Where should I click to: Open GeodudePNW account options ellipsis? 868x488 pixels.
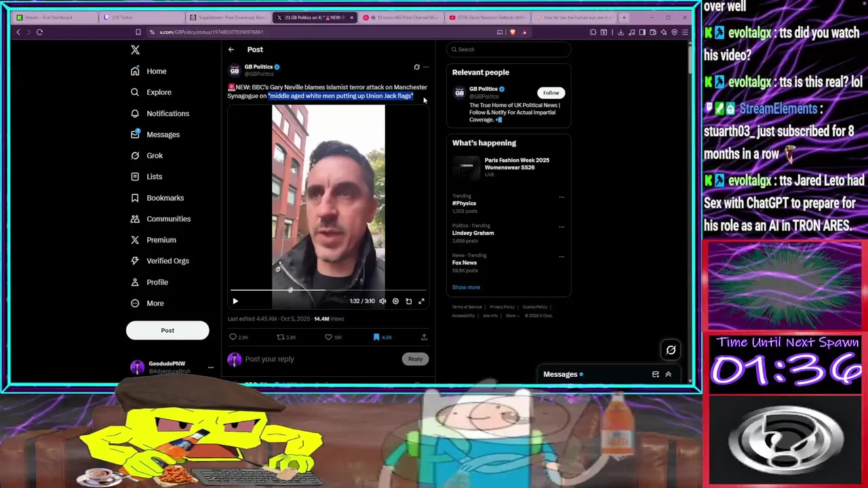coord(211,367)
